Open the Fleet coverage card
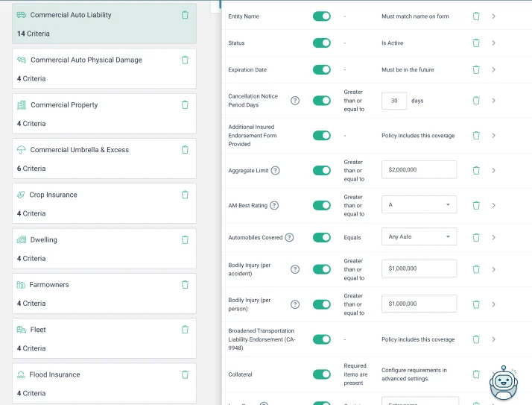The image size is (532, 405). pyautogui.click(x=104, y=339)
